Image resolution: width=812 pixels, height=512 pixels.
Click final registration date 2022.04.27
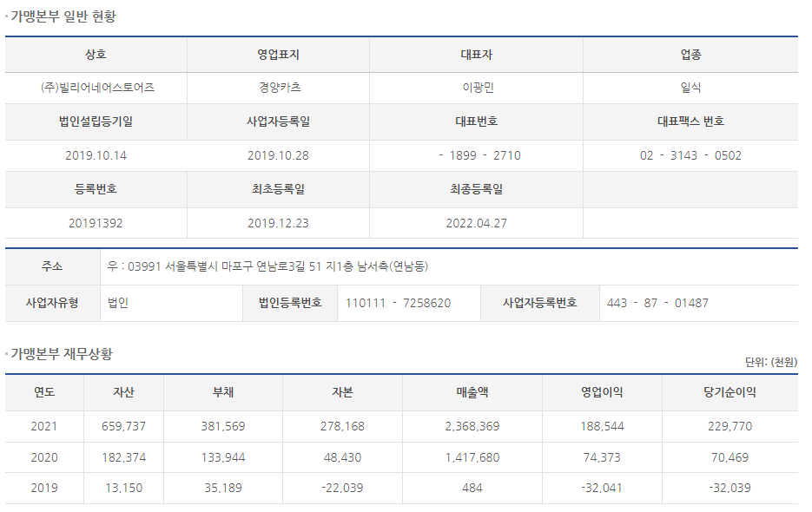[477, 223]
